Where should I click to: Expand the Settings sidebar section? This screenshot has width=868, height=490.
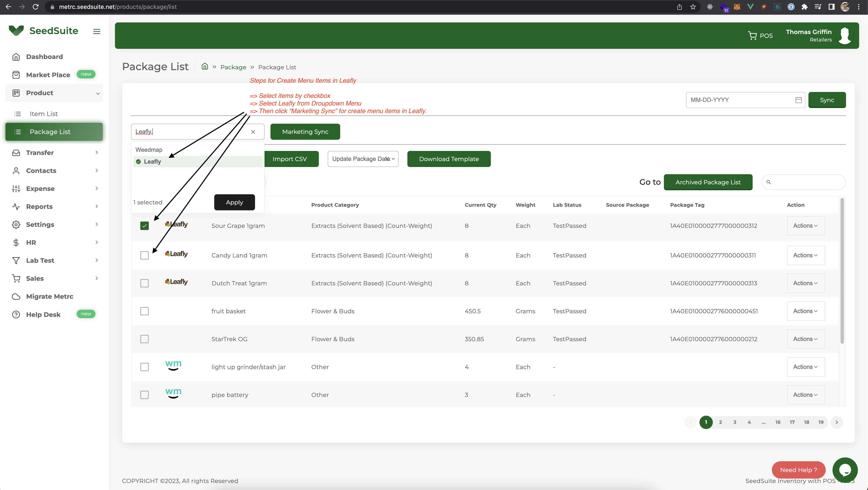pyautogui.click(x=54, y=224)
